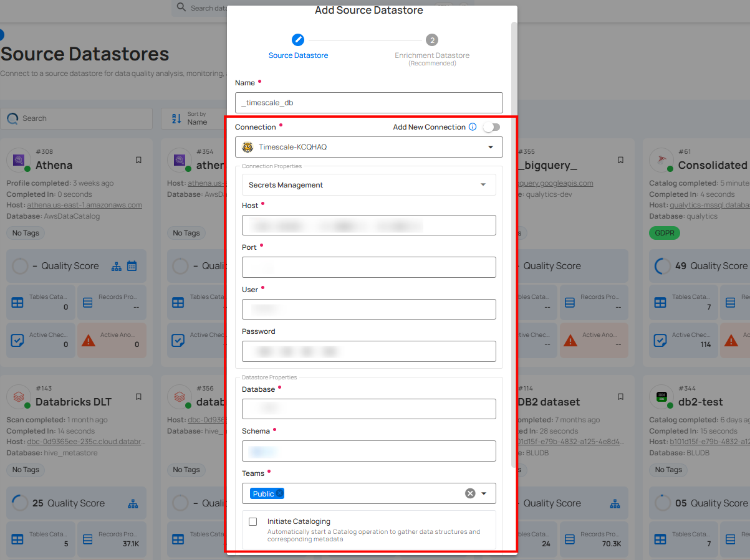Click the Quality Score progress ring on Databricks DLT
Screen dimensions: 750x560
(18, 503)
